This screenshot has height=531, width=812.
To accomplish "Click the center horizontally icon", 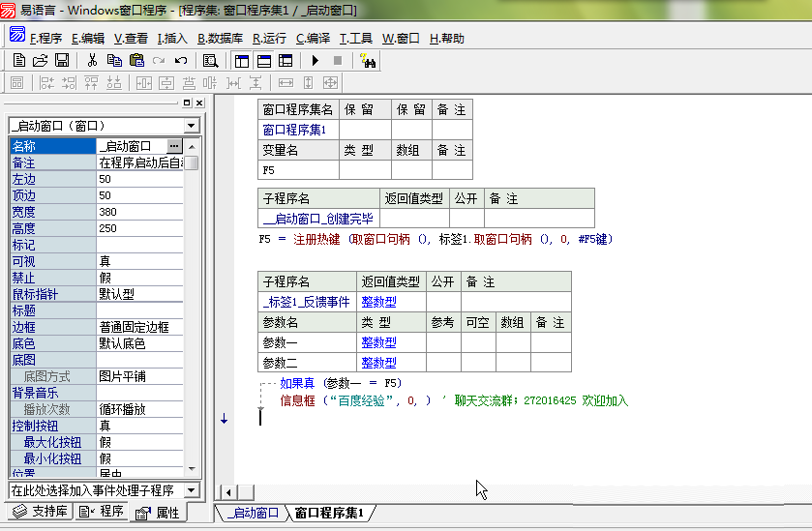I will coord(144,83).
